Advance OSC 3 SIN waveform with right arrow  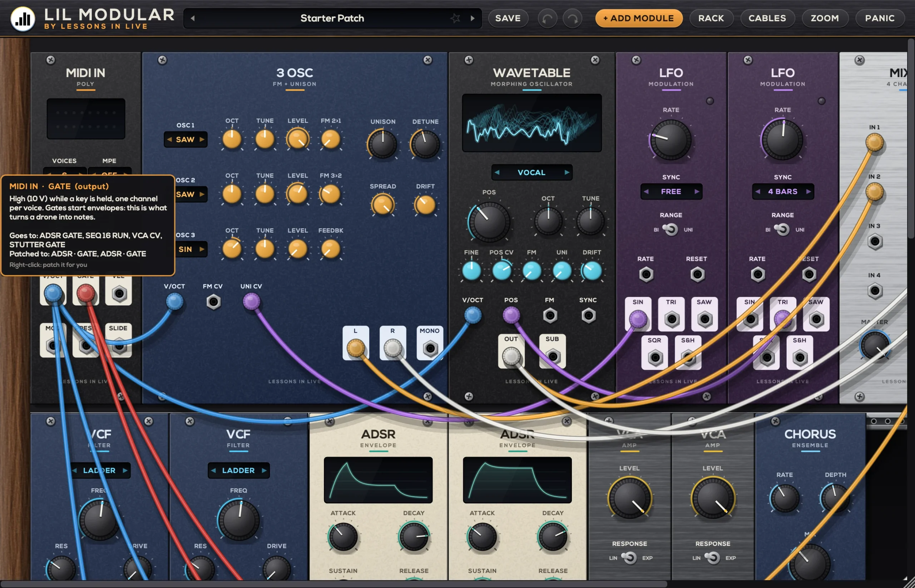202,249
